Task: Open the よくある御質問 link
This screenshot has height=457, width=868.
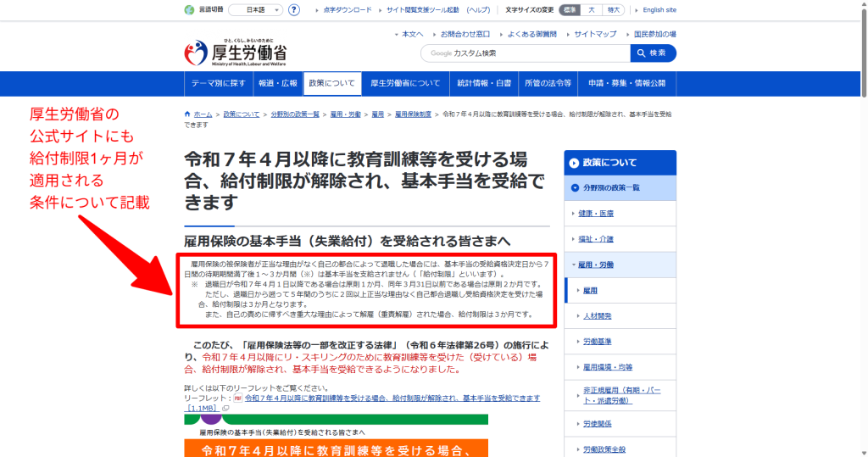Action: pyautogui.click(x=532, y=35)
